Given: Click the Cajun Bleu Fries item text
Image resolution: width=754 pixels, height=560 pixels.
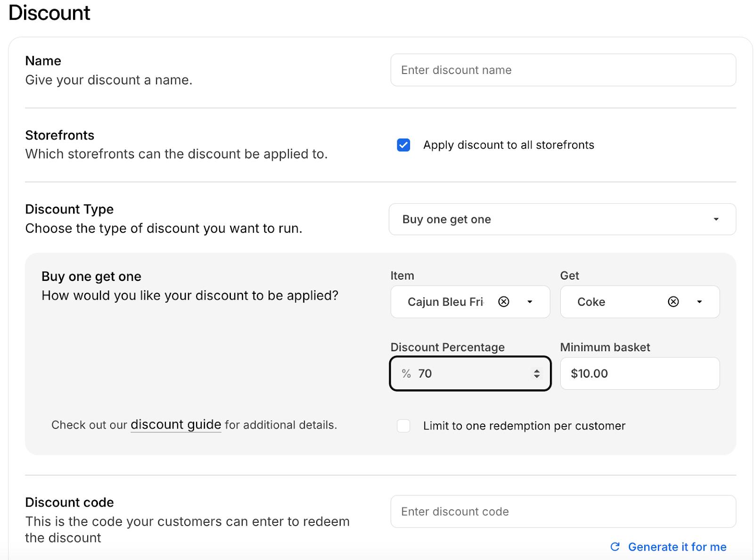Looking at the screenshot, I should [445, 302].
